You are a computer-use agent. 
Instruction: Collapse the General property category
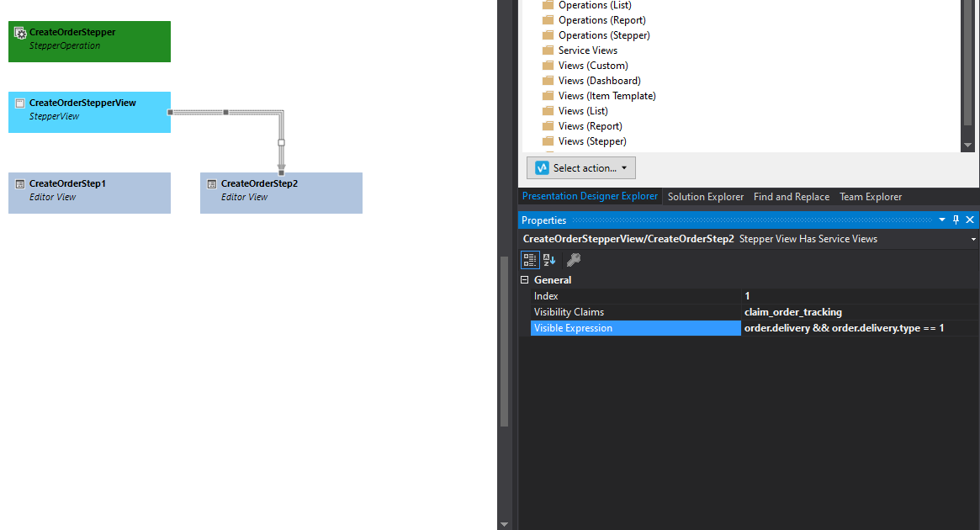[525, 280]
